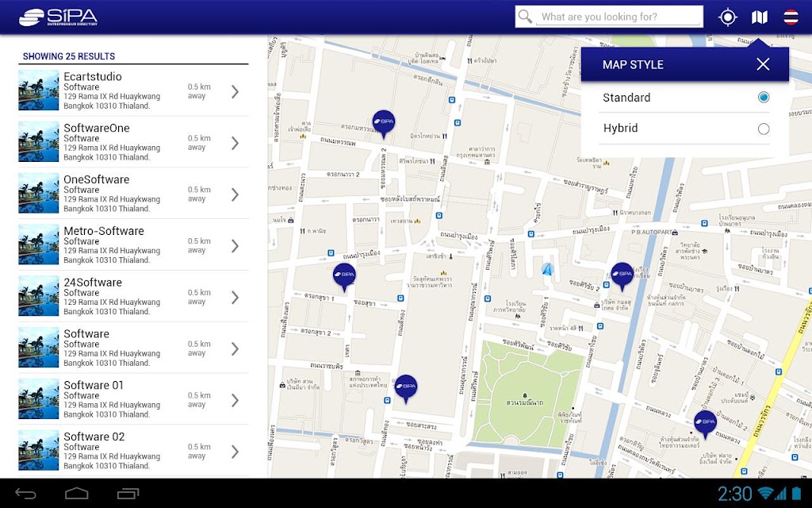Open Metro-Software details chevron
The image size is (812, 508).
tap(235, 246)
